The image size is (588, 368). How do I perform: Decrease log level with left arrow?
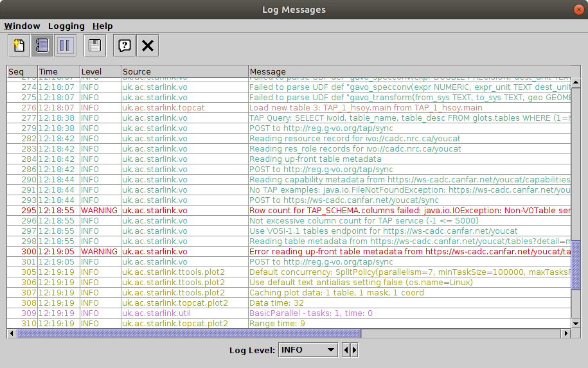tap(346, 350)
